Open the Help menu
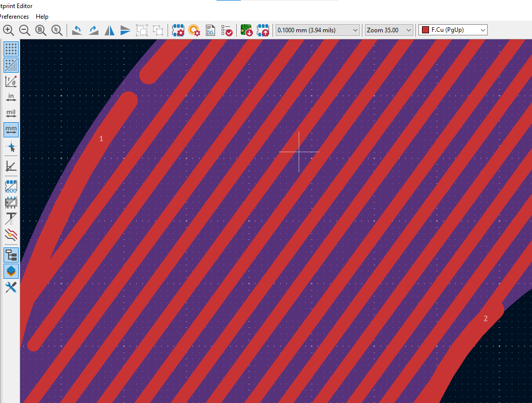This screenshot has width=532, height=403. click(42, 17)
